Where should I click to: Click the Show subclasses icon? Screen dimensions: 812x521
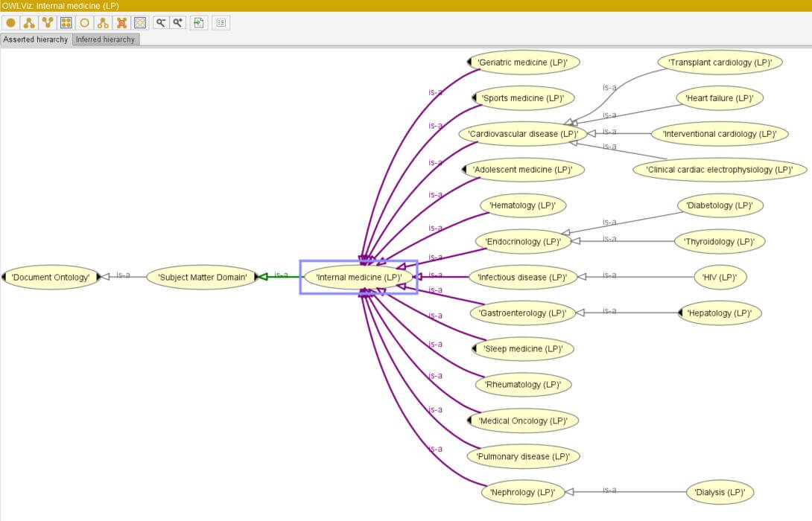point(29,23)
